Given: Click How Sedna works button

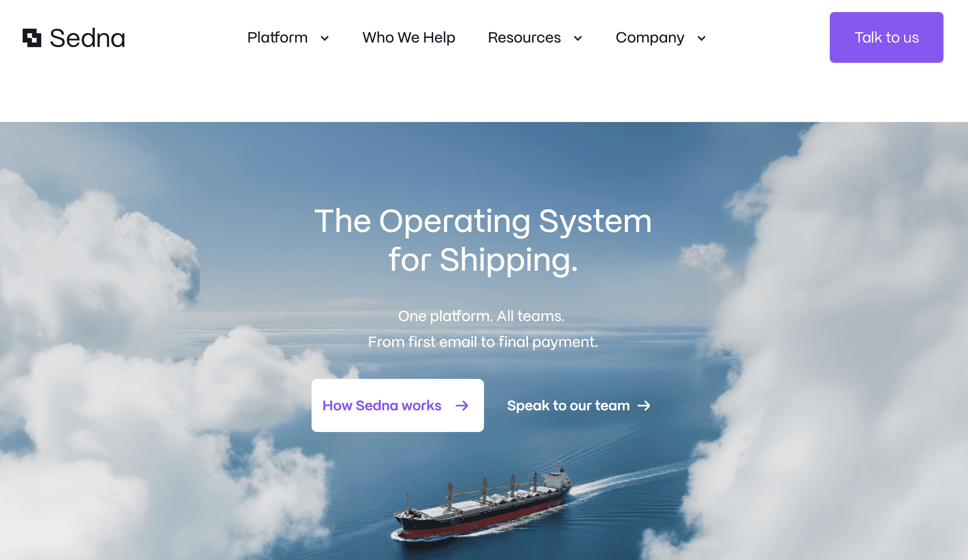Looking at the screenshot, I should coord(398,405).
